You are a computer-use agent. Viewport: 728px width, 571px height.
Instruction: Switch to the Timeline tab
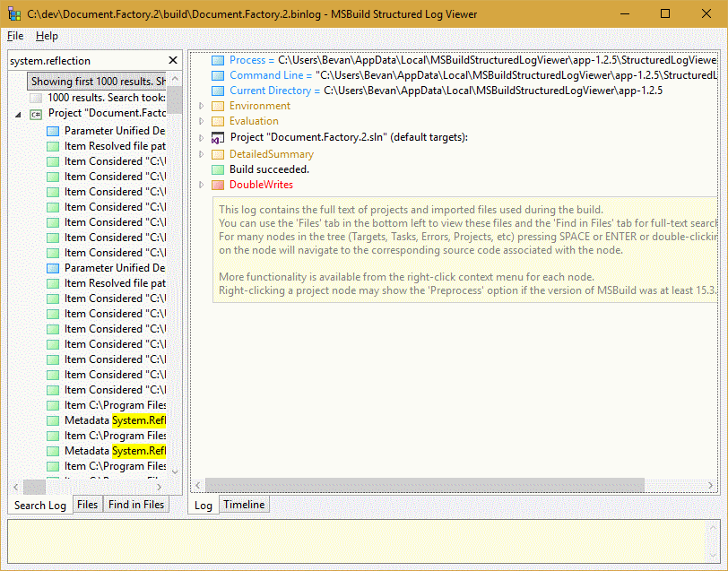[244, 505]
